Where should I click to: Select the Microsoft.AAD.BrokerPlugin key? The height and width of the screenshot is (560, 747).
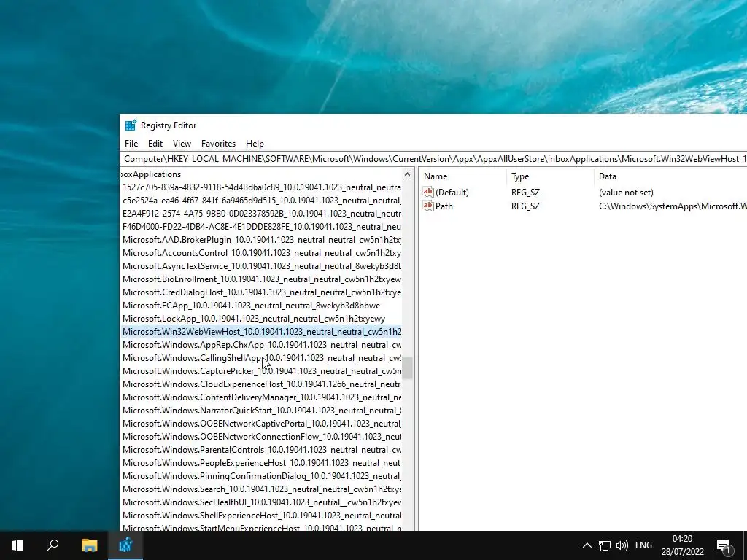[x=262, y=239]
